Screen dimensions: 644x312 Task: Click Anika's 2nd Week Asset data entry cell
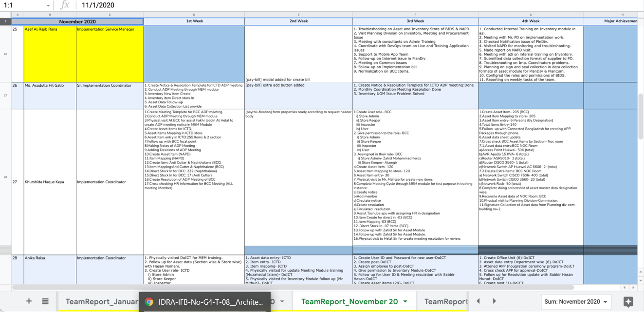298,269
